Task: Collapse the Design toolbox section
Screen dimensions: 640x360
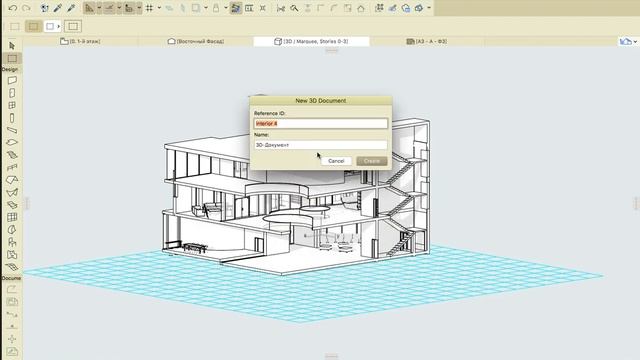Action: (10, 69)
